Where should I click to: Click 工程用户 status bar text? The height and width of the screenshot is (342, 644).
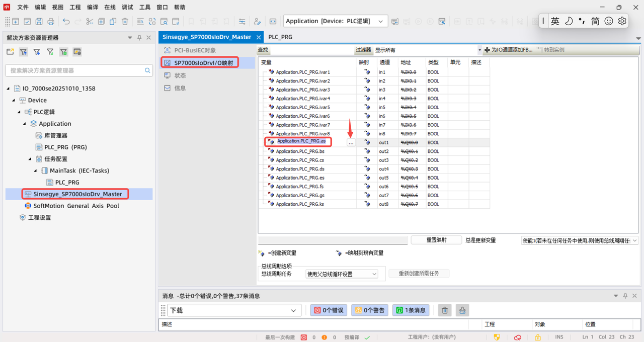tap(432, 337)
